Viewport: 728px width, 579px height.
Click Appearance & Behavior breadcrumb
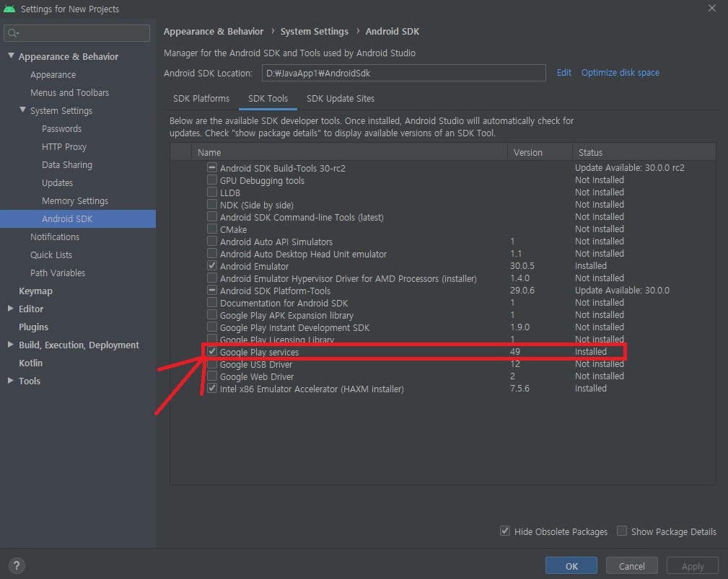click(x=214, y=31)
